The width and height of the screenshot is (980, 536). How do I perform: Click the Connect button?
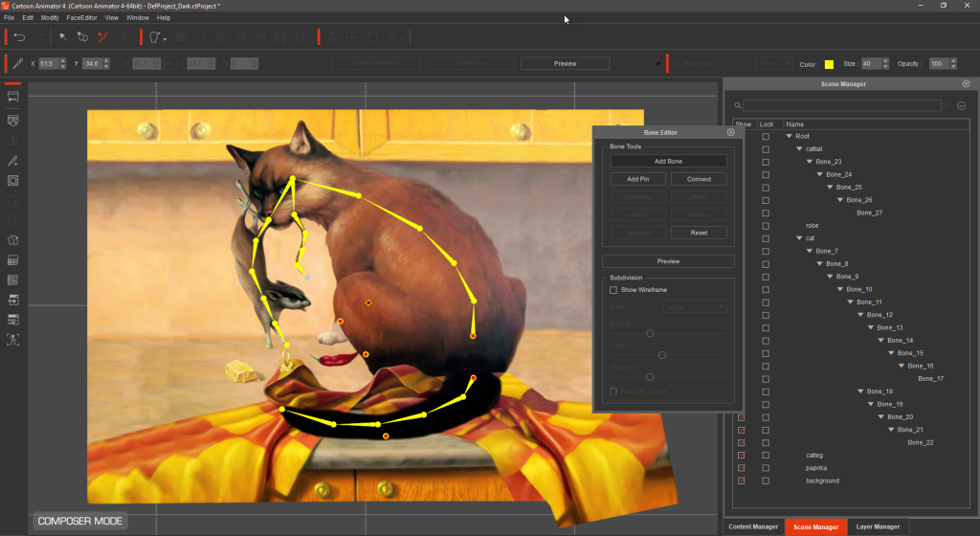(699, 179)
